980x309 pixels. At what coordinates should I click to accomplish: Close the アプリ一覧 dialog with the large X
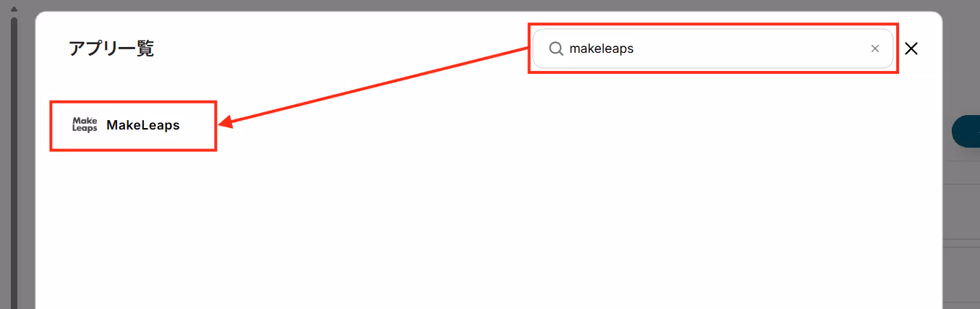[x=911, y=48]
